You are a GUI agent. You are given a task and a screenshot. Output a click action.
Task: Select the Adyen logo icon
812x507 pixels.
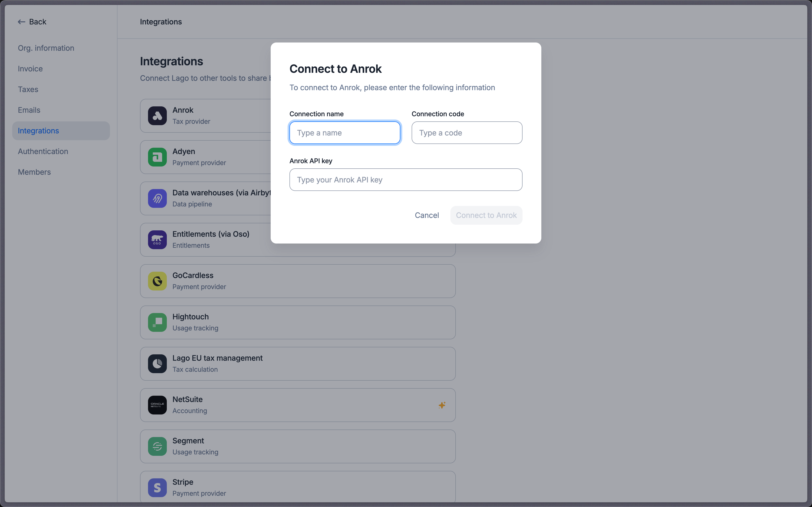pyautogui.click(x=157, y=157)
